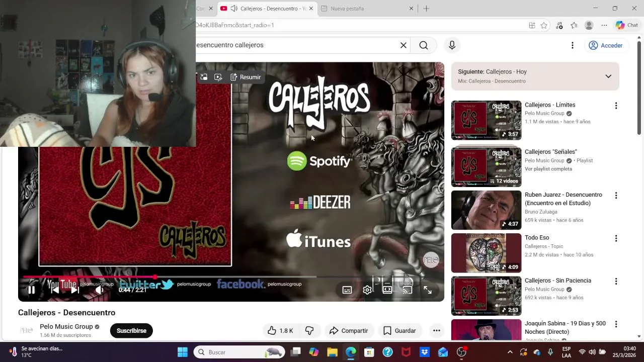644x362 pixels.
Task: Open options for Callejeros - Límites
Action: tap(616, 106)
